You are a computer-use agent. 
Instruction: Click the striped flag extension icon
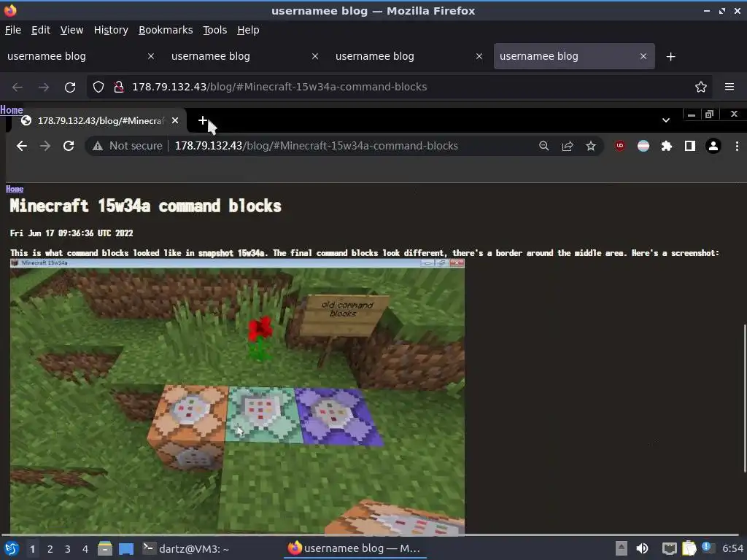pyautogui.click(x=643, y=146)
